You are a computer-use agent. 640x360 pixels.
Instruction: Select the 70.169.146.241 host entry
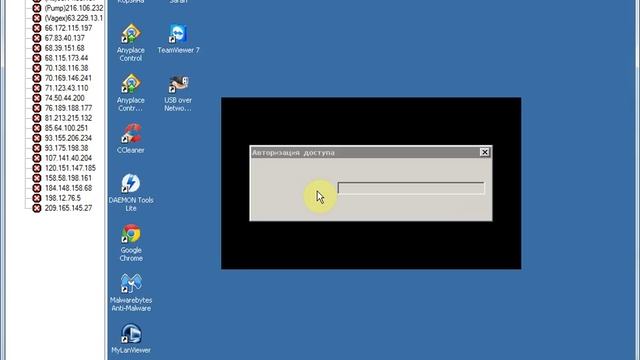(68, 78)
